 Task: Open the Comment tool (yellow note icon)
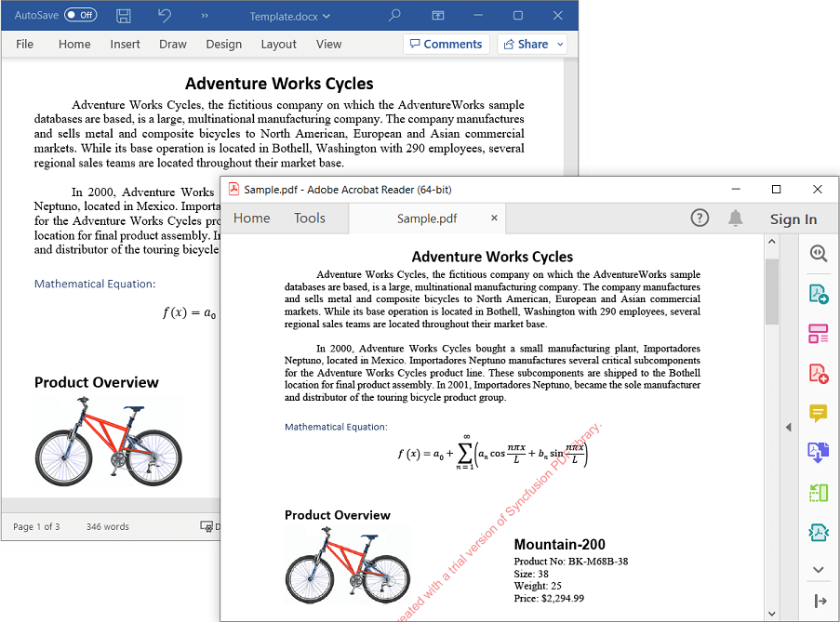pos(818,413)
